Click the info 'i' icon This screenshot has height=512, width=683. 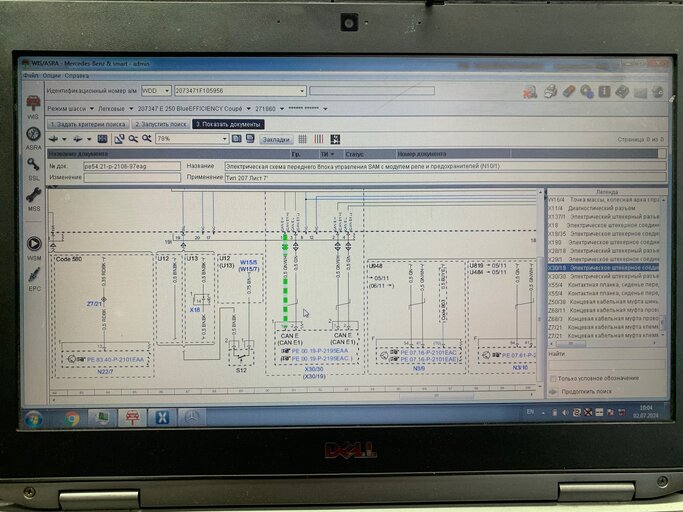pos(604,92)
